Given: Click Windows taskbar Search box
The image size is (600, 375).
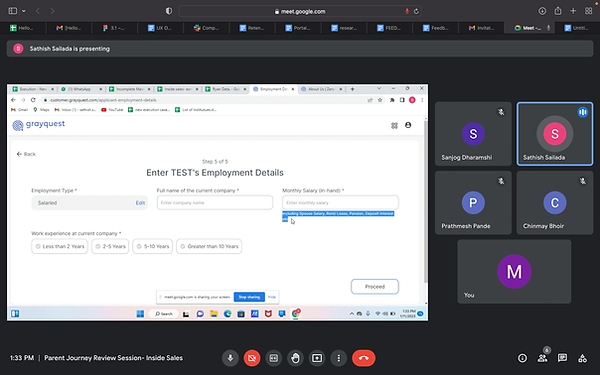Looking at the screenshot, I should tap(164, 314).
